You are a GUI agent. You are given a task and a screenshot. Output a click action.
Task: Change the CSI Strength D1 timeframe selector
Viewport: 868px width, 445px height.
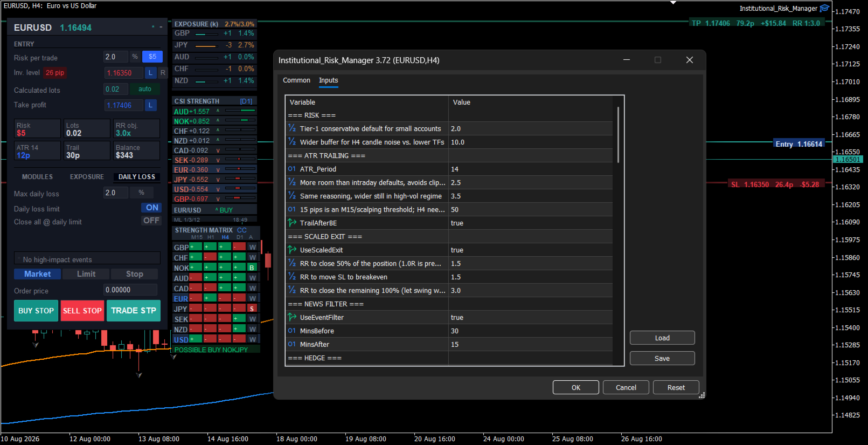pyautogui.click(x=246, y=101)
